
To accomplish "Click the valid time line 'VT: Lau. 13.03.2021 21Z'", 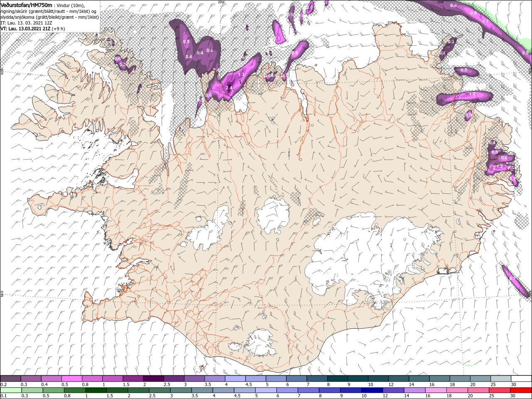I will point(26,29).
